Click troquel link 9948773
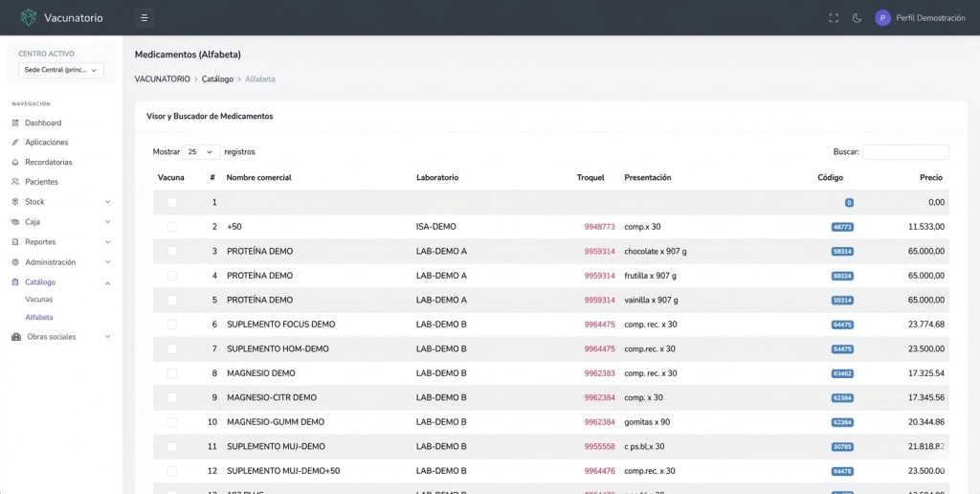 click(x=599, y=227)
